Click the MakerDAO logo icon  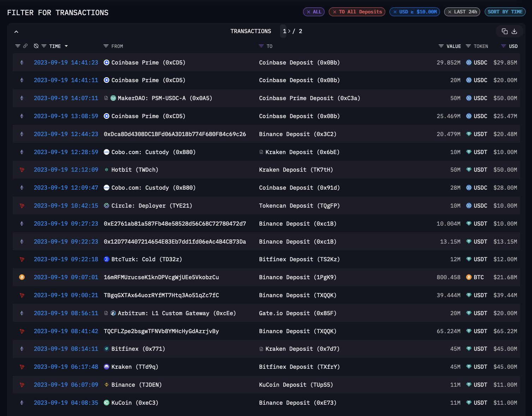click(113, 98)
